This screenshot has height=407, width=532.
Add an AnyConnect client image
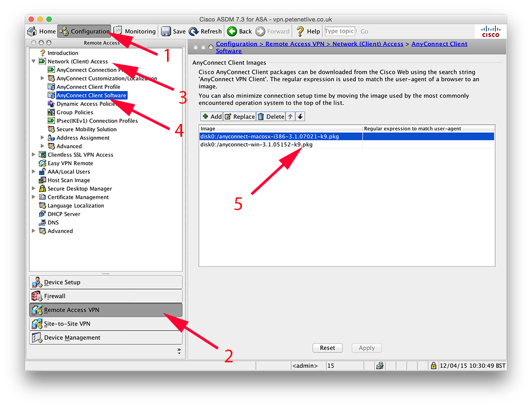point(211,117)
